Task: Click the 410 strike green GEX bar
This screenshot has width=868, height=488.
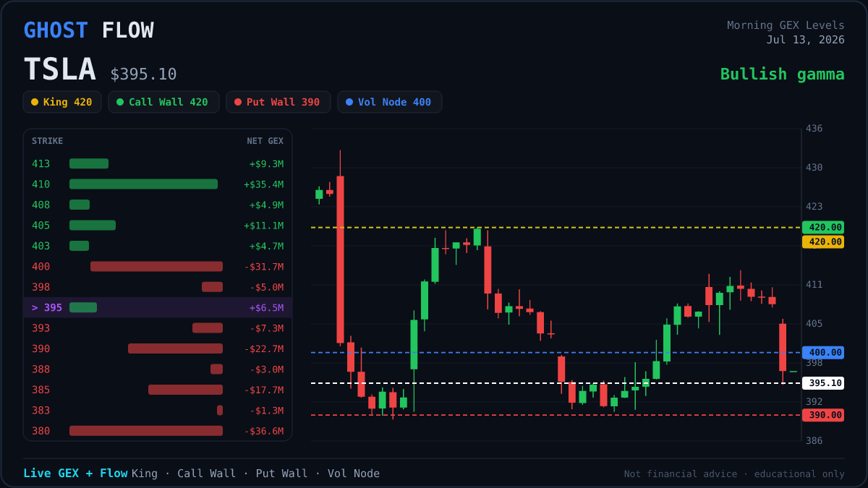Action: coord(143,184)
